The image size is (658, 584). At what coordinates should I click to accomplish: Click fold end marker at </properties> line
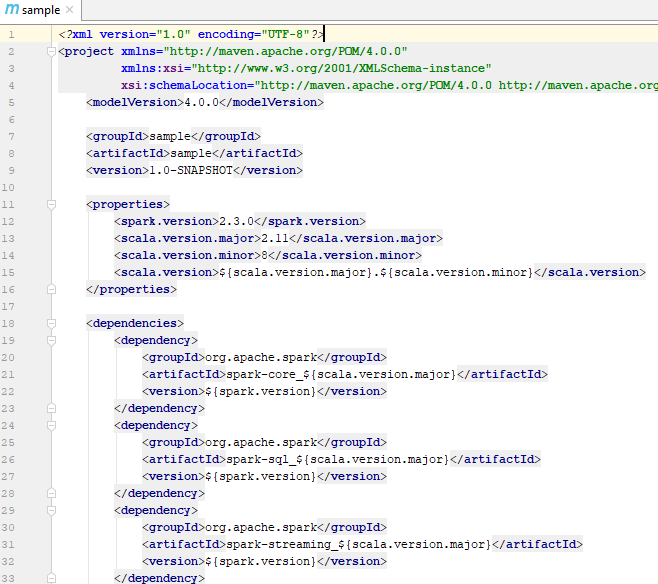point(51,289)
